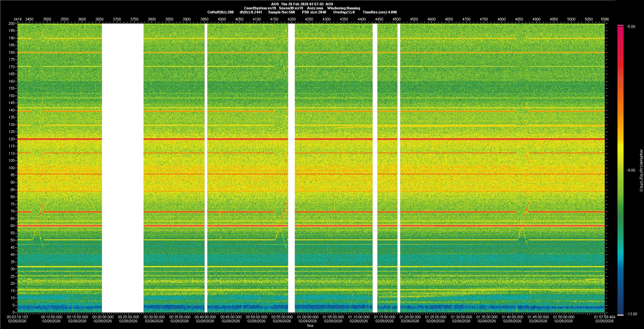644x329 pixels.
Task: Click the color scale bar near -9.00
Action: 621,170
